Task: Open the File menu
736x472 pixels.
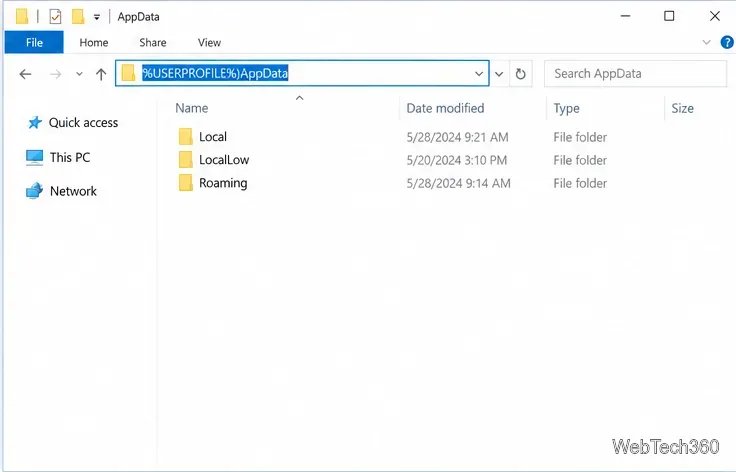Action: coord(34,42)
